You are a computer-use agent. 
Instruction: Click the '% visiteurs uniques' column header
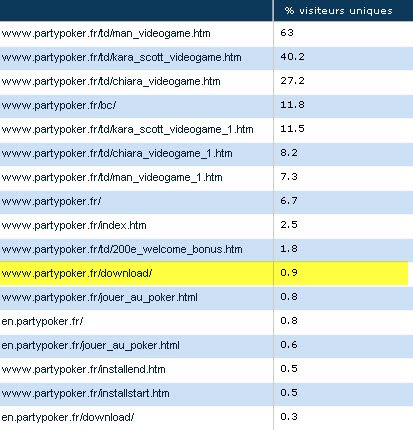click(x=339, y=11)
